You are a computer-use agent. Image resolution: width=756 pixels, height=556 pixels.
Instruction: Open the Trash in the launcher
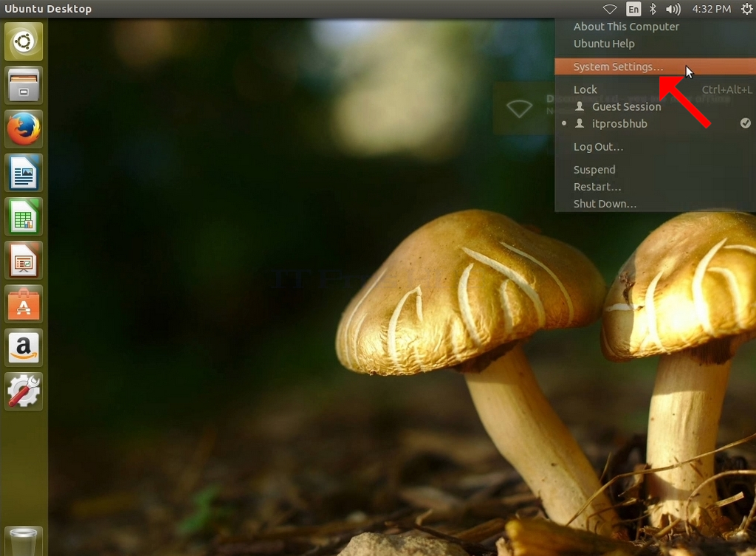[x=24, y=541]
